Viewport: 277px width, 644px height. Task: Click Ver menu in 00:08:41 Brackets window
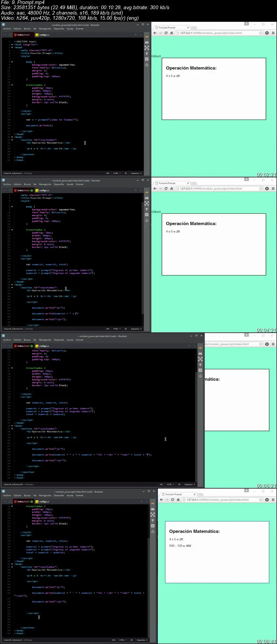(35, 495)
